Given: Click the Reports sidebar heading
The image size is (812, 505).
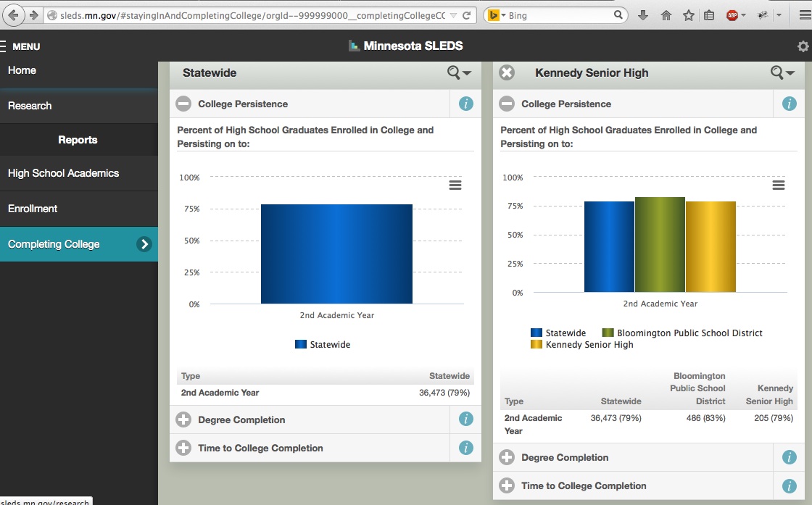Looking at the screenshot, I should point(78,140).
